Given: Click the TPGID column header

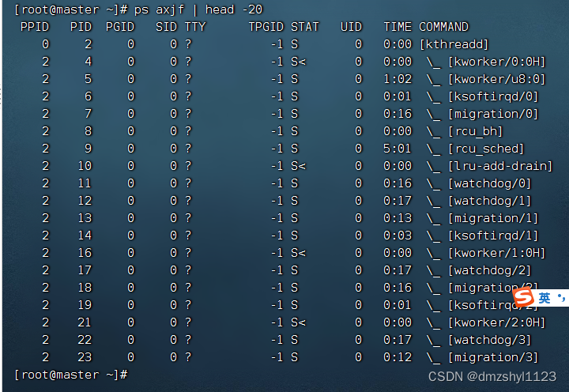Looking at the screenshot, I should 266,27.
